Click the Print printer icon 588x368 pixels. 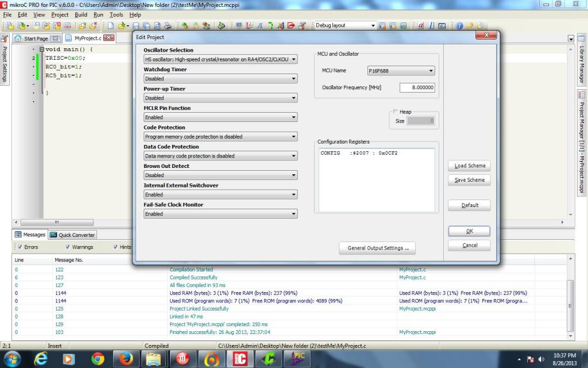click(x=168, y=25)
